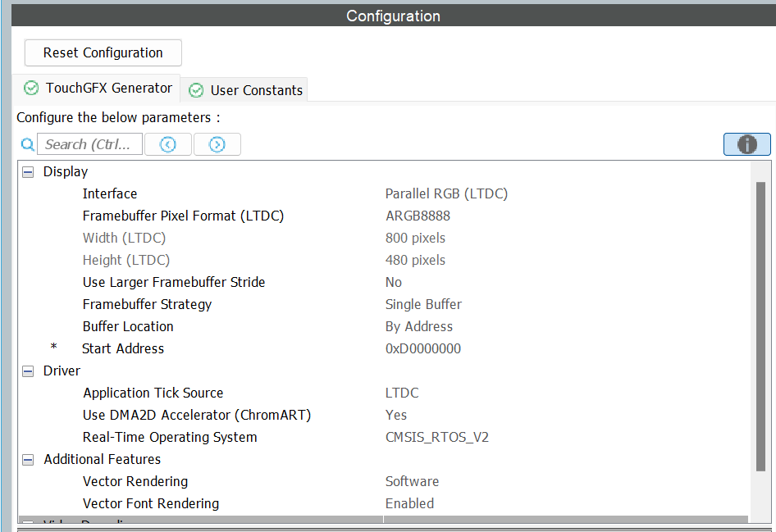The width and height of the screenshot is (776, 532).
Task: Switch to the User Constants tab
Action: point(256,90)
